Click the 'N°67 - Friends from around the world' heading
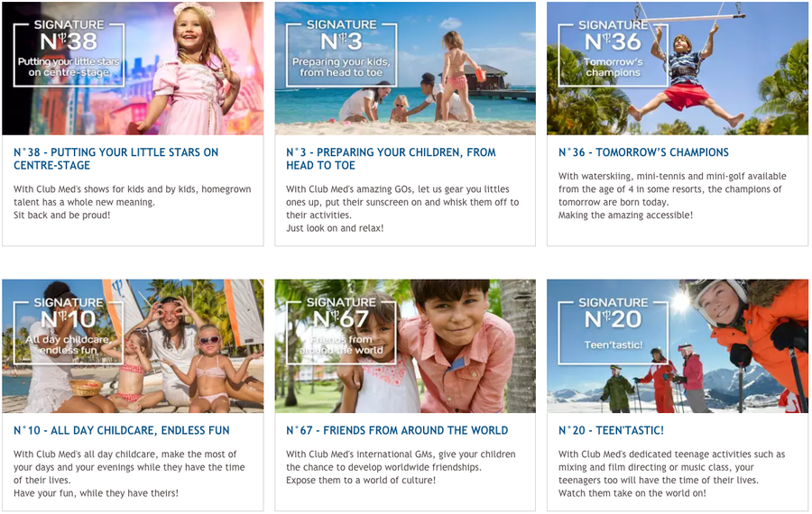812x514 pixels. pyautogui.click(x=397, y=431)
